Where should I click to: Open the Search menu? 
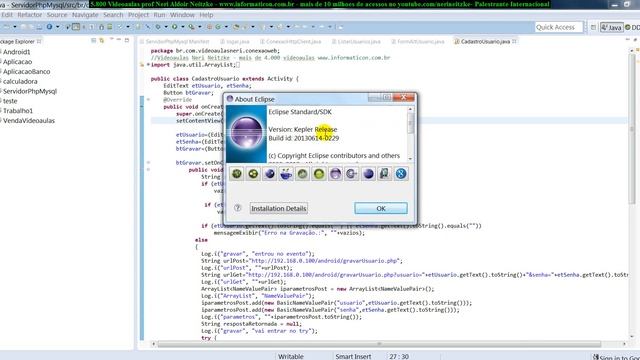113,15
